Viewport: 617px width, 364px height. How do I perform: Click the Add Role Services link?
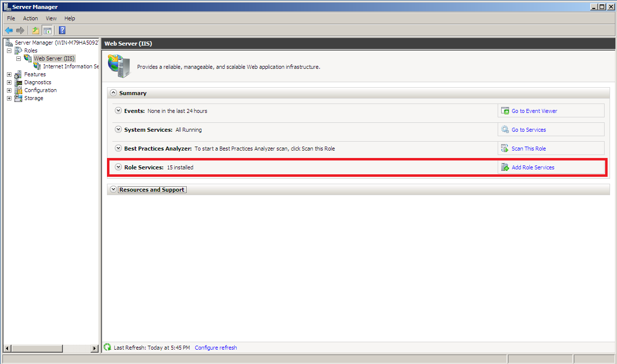click(x=533, y=167)
